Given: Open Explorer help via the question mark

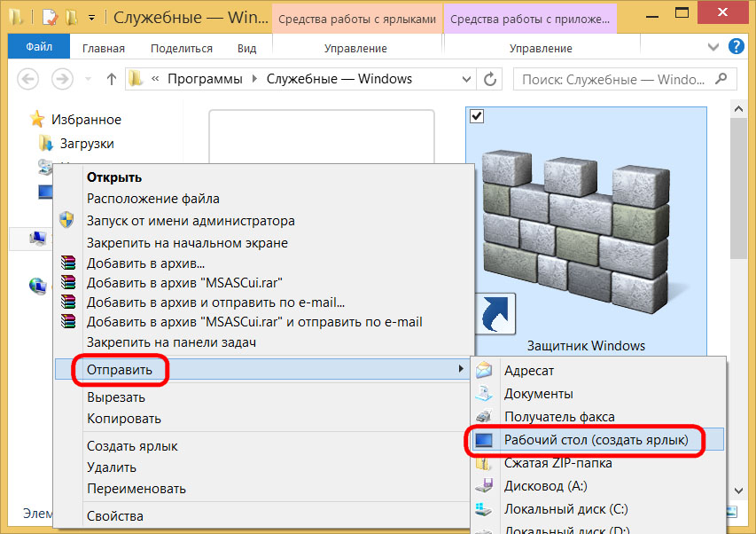Looking at the screenshot, I should pyautogui.click(x=736, y=47).
